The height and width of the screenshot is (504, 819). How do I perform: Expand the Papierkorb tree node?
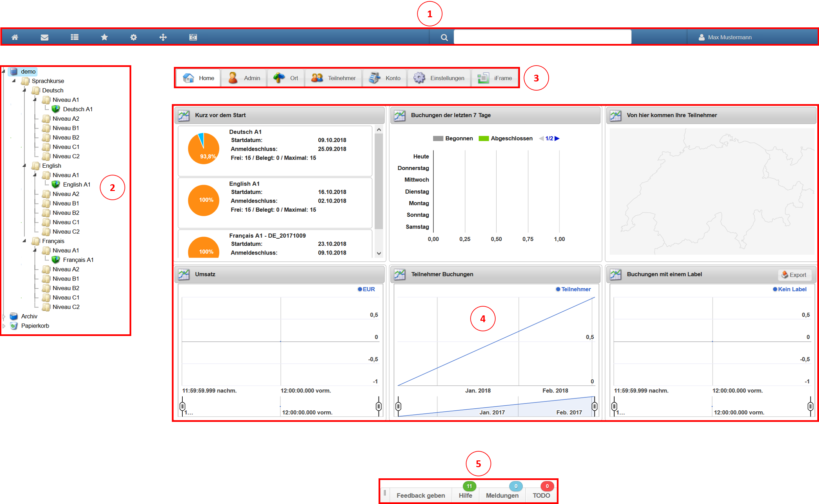tap(4, 326)
